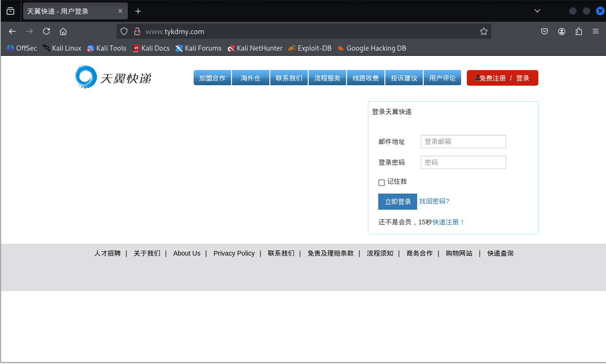Click the browser reload icon
This screenshot has height=364, width=606.
(x=46, y=31)
